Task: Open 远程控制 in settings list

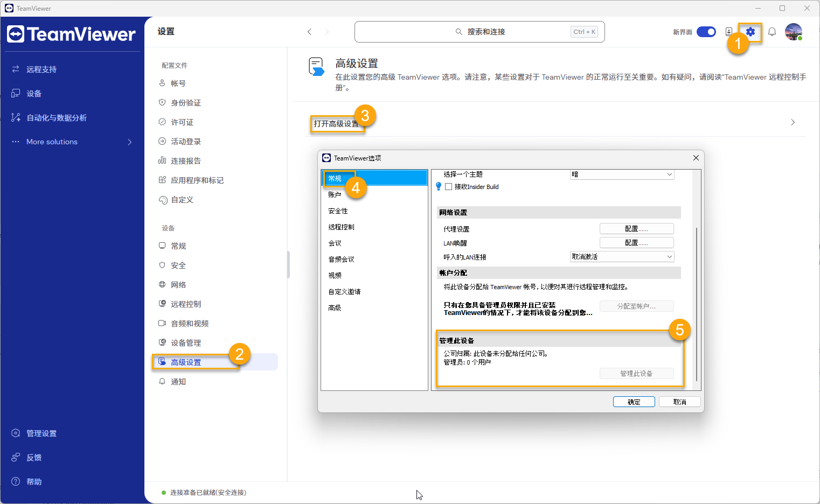Action: 186,304
